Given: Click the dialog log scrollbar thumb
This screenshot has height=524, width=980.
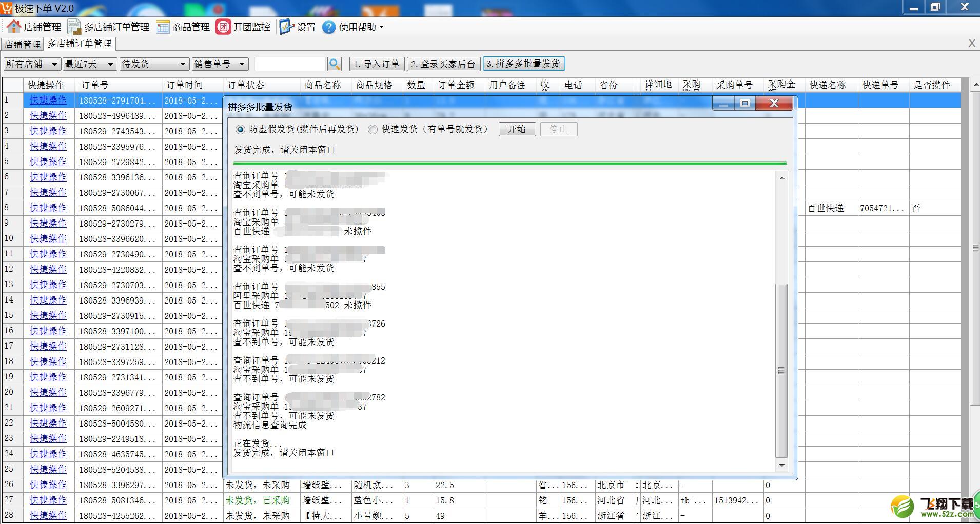Looking at the screenshot, I should coord(781,370).
